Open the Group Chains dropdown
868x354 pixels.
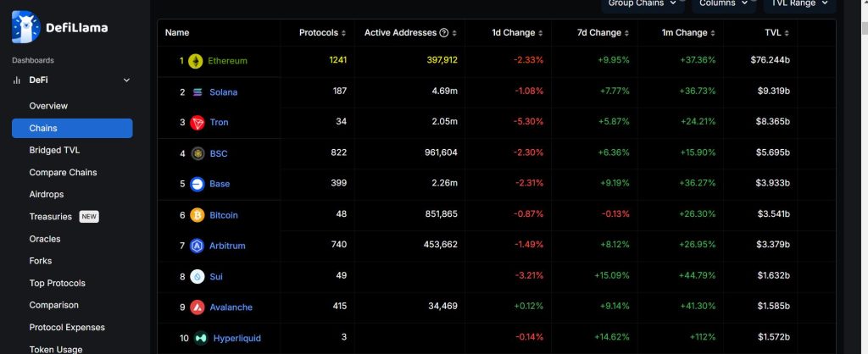[x=643, y=3]
